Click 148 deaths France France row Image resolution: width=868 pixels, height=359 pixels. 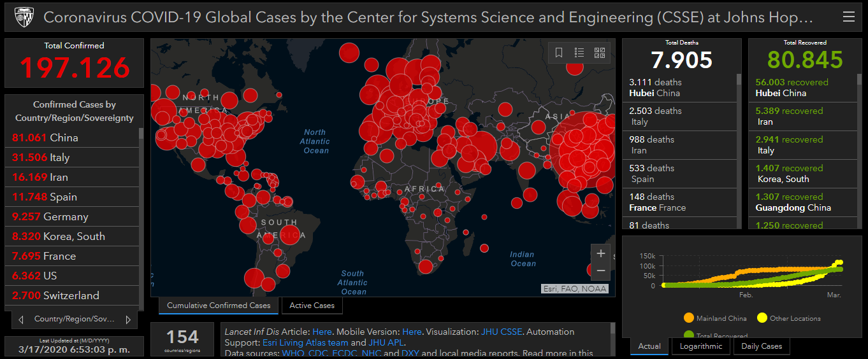click(x=679, y=202)
